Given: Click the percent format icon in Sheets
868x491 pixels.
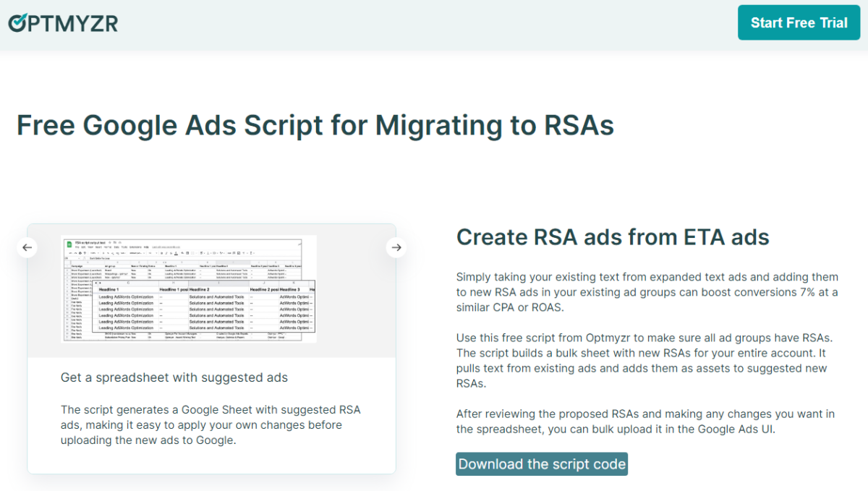Looking at the screenshot, I should (x=108, y=253).
